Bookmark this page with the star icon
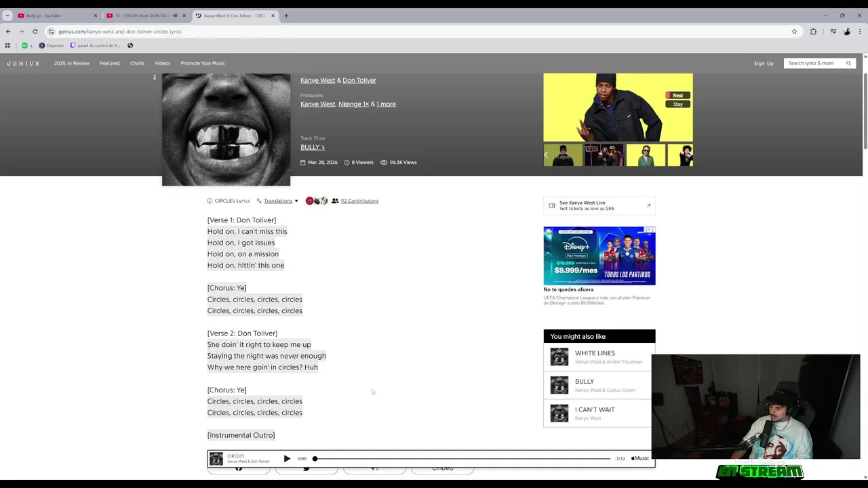868x488 pixels. click(794, 31)
